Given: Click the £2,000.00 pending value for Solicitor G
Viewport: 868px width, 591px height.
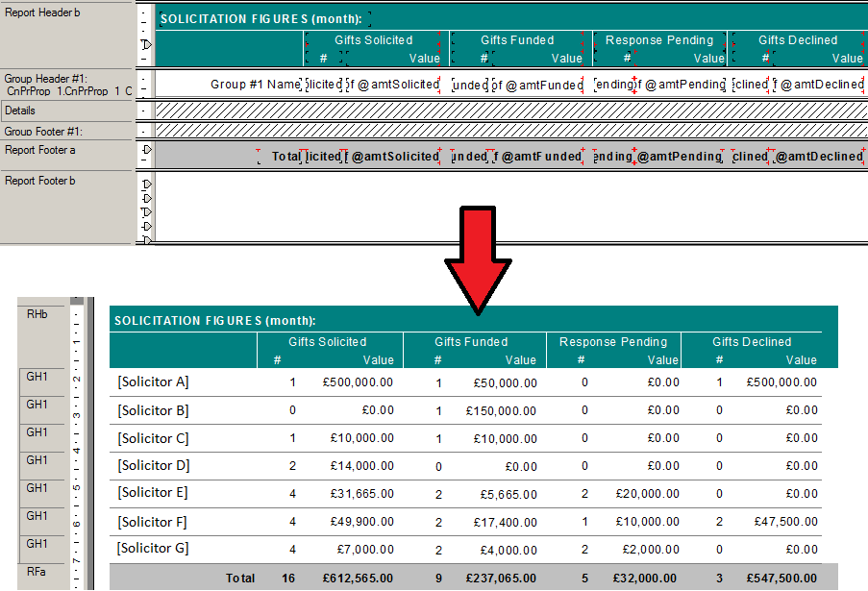Looking at the screenshot, I should (651, 550).
